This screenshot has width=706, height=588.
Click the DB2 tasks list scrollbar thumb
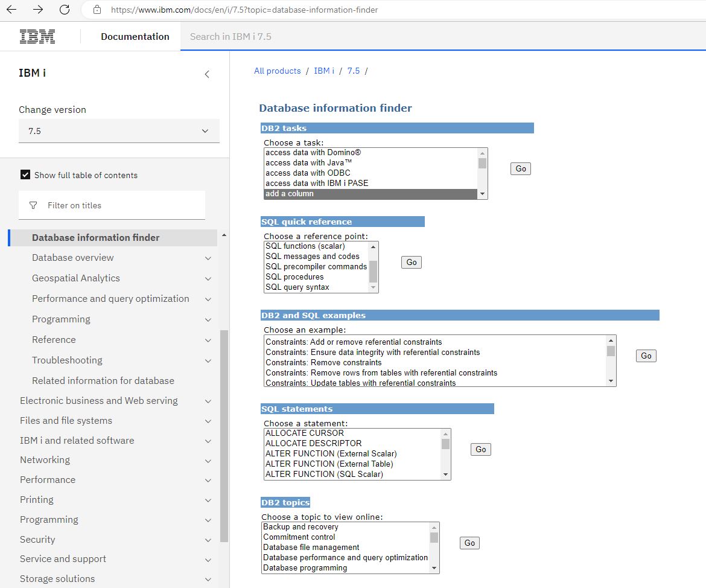[482, 163]
